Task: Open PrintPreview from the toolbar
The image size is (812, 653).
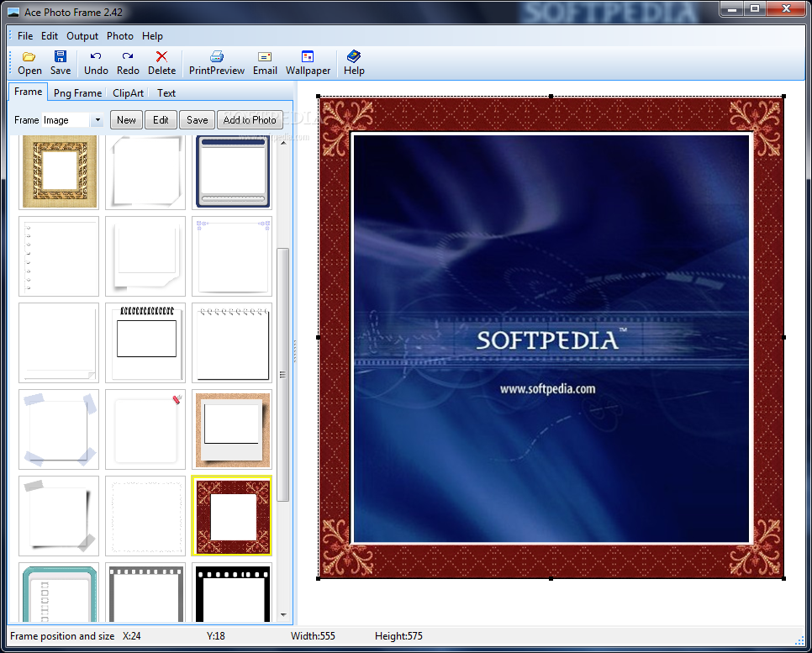Action: coord(217,63)
